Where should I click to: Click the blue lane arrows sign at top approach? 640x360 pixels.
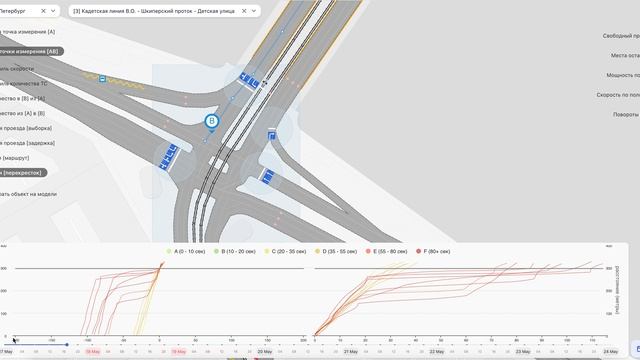click(x=249, y=80)
